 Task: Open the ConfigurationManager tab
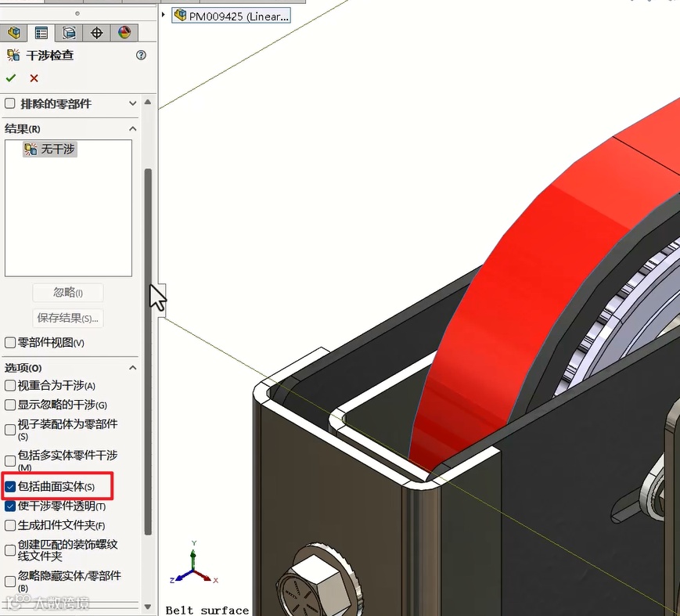pos(69,33)
